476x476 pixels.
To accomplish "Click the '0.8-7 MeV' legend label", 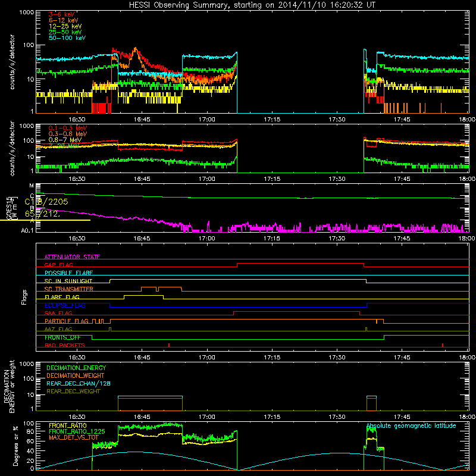I will (65, 140).
